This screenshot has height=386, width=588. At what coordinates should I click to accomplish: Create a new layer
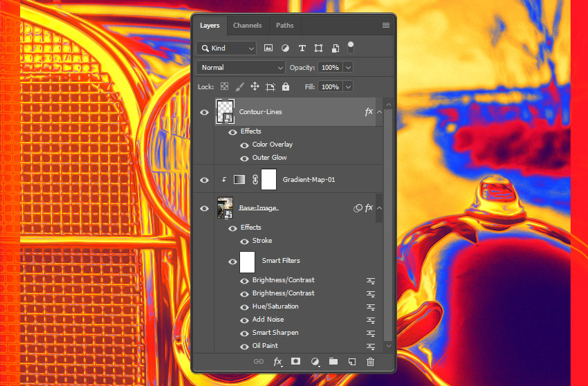[351, 362]
